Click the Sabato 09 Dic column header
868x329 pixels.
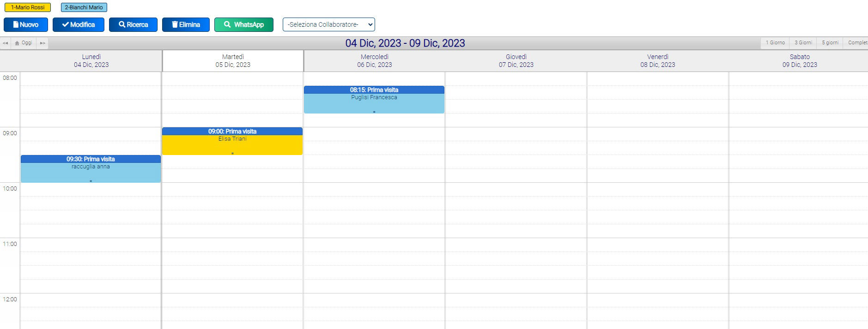pyautogui.click(x=799, y=61)
